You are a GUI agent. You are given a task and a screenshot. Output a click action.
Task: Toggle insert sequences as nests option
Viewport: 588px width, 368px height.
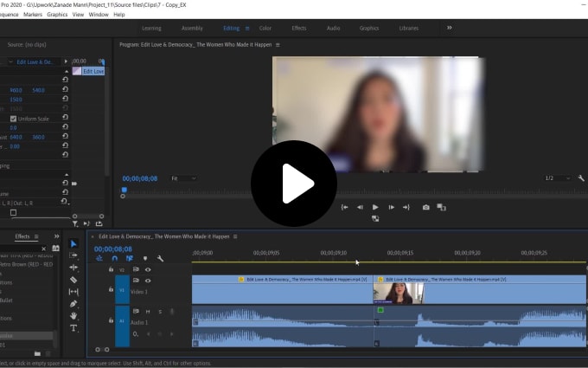[x=99, y=258]
